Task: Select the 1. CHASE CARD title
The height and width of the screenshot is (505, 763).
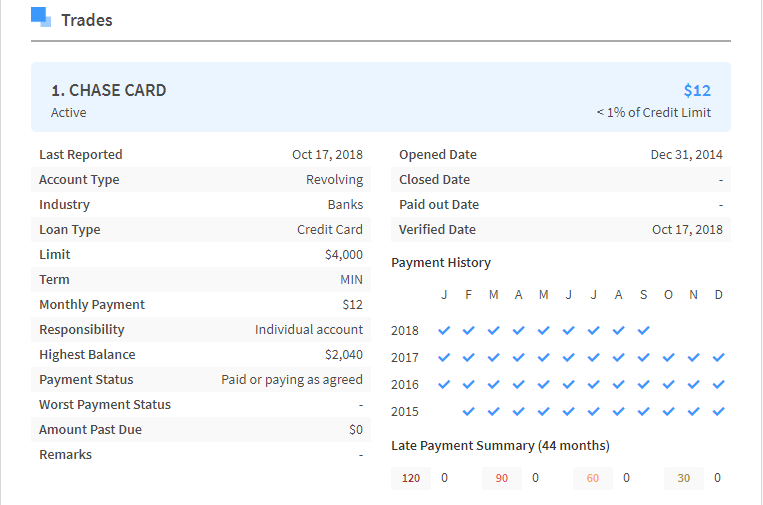Action: tap(109, 90)
